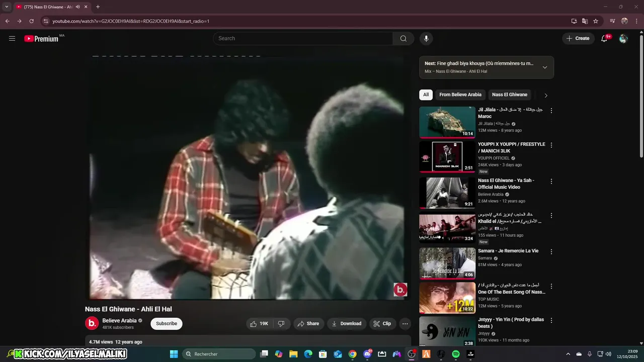Image resolution: width=644 pixels, height=362 pixels.
Task: Open options for YOUPPI X YOUPPI video
Action: click(x=551, y=145)
